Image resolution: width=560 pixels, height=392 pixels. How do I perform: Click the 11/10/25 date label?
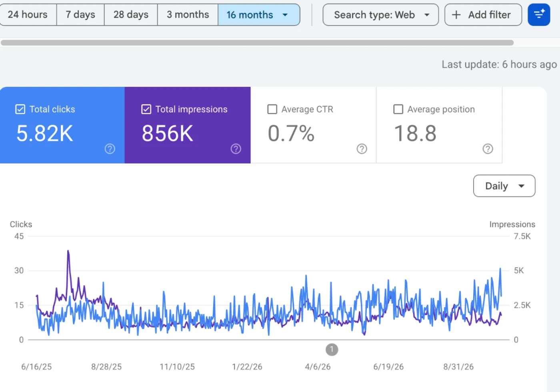click(x=177, y=367)
